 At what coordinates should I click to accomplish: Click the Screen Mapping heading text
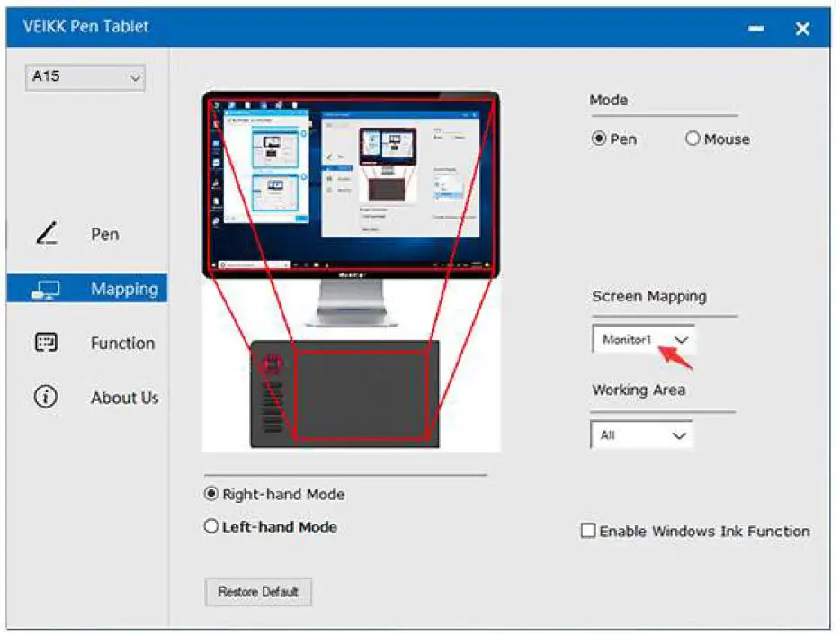pos(649,296)
